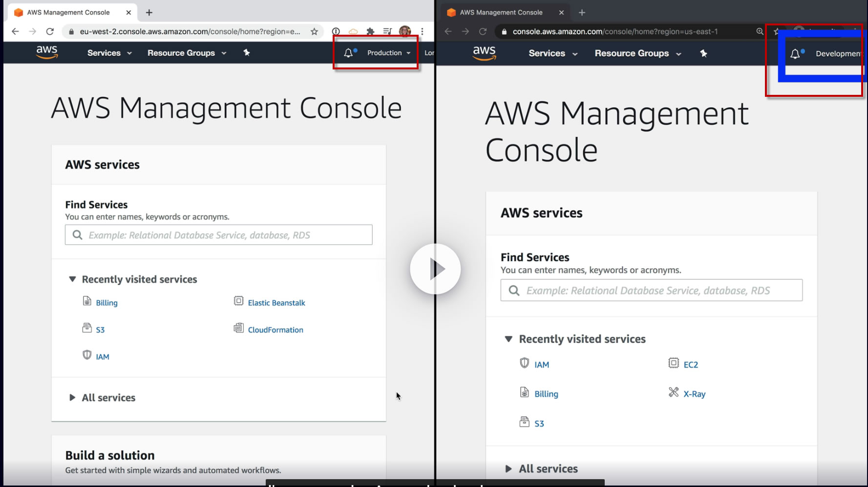Screen dimensions: 868x487
Task: Open the Services dropdown in the Development console
Action: tap(553, 53)
